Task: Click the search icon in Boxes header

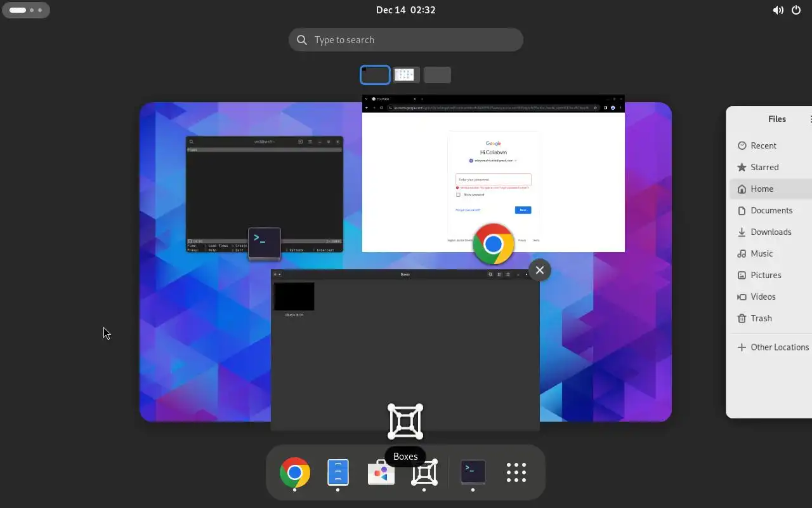Action: click(490, 274)
